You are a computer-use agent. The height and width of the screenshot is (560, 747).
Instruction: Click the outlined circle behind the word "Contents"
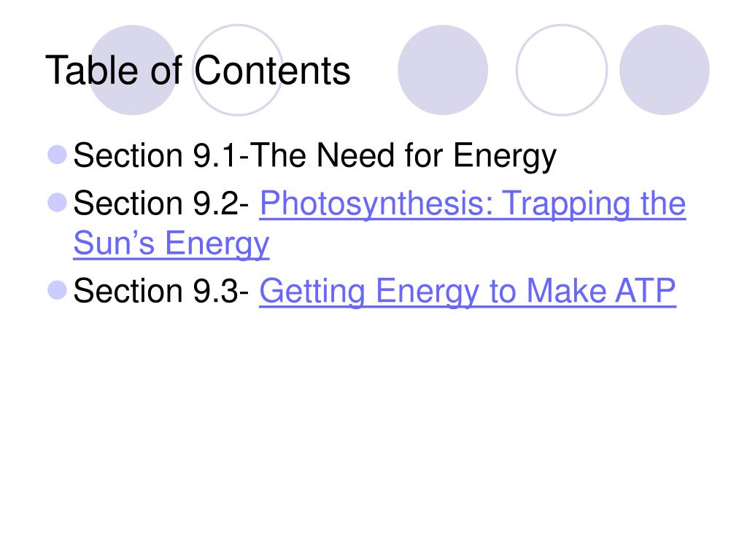238,70
